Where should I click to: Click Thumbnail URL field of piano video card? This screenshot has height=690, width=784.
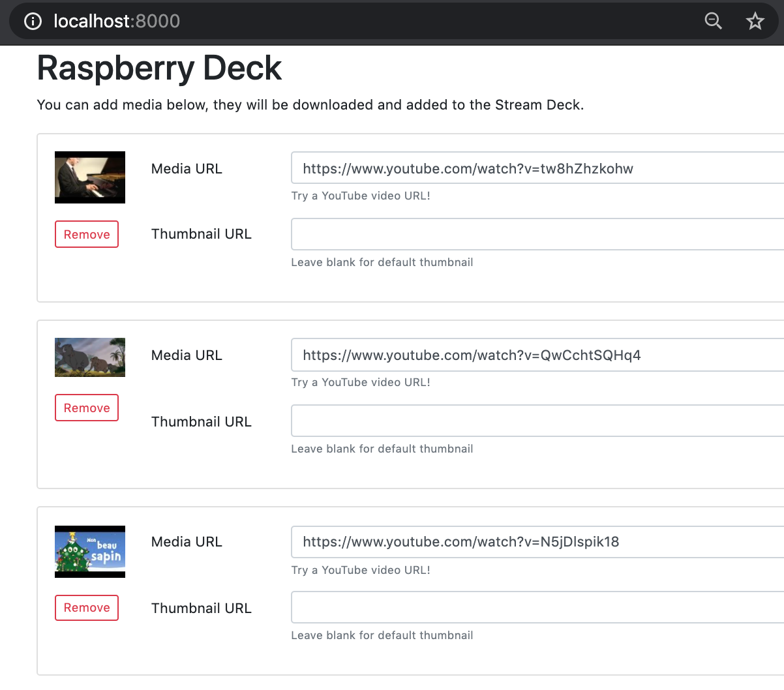[537, 234]
